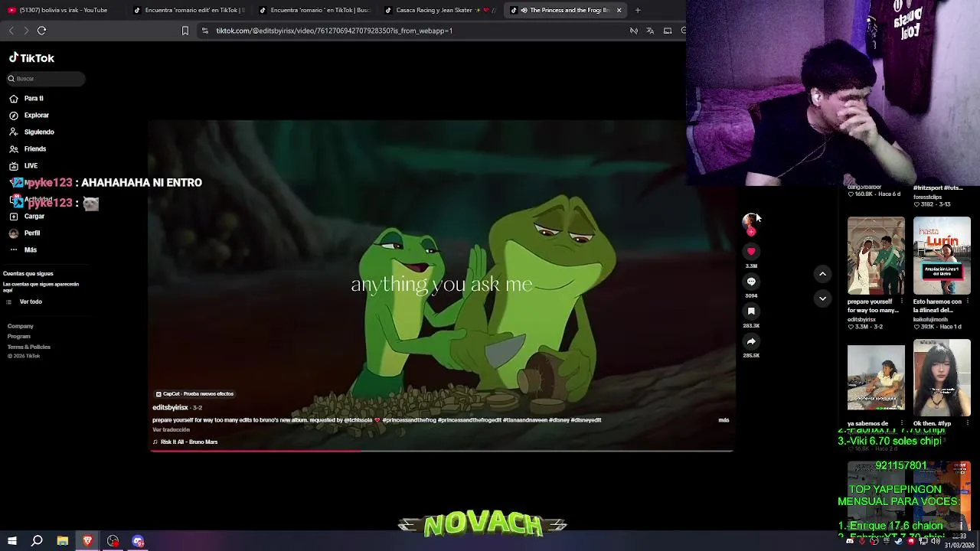Bookmark this page in address bar
The width and height of the screenshot is (980, 551).
coord(185,31)
